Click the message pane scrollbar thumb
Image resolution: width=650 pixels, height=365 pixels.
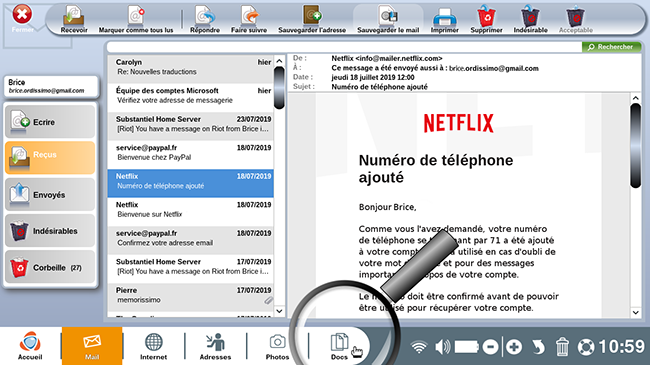[x=635, y=146]
